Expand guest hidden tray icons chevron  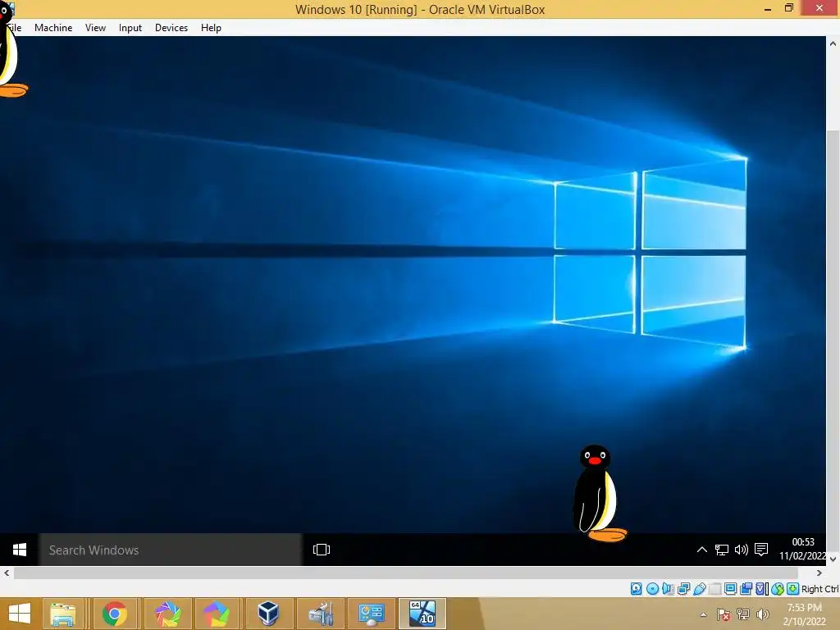[x=702, y=550]
